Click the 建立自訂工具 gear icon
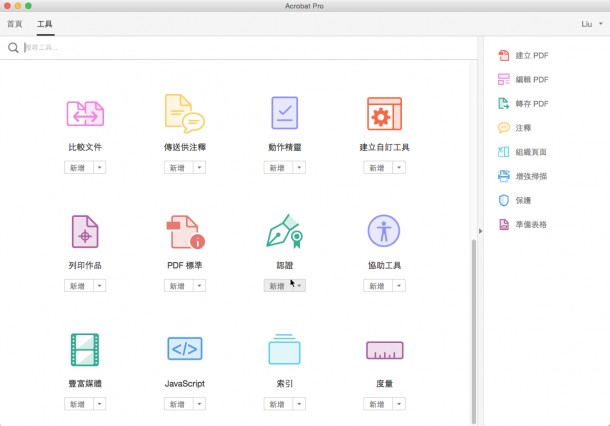The image size is (610, 426). pos(384,114)
